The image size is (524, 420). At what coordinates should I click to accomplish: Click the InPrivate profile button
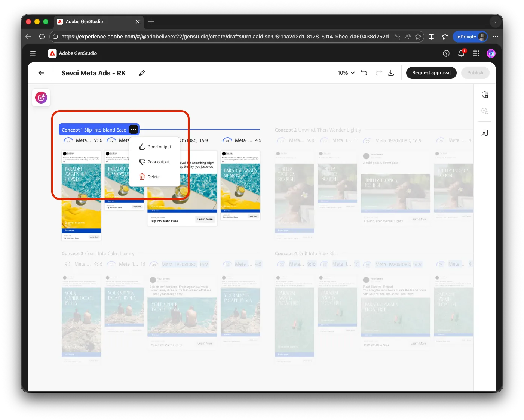point(471,37)
